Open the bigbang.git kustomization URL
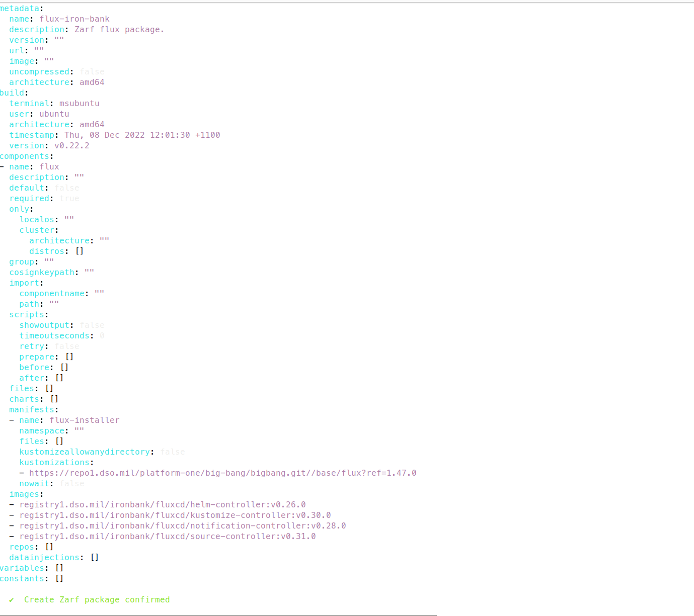694x616 pixels. pos(223,473)
